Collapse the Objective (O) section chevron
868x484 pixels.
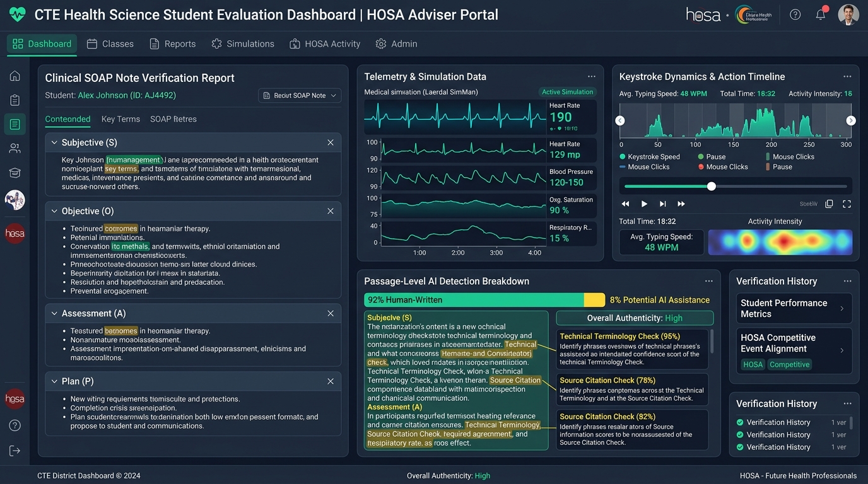tap(54, 211)
